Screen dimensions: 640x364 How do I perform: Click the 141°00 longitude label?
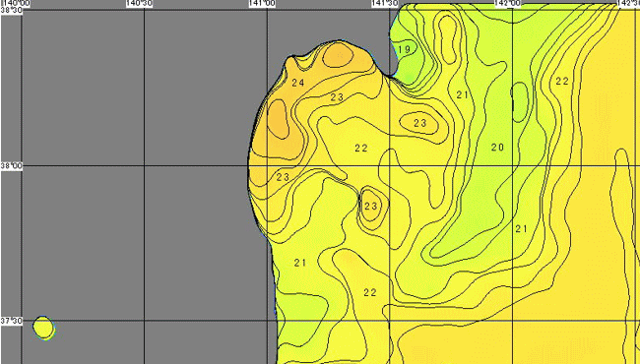click(x=262, y=3)
